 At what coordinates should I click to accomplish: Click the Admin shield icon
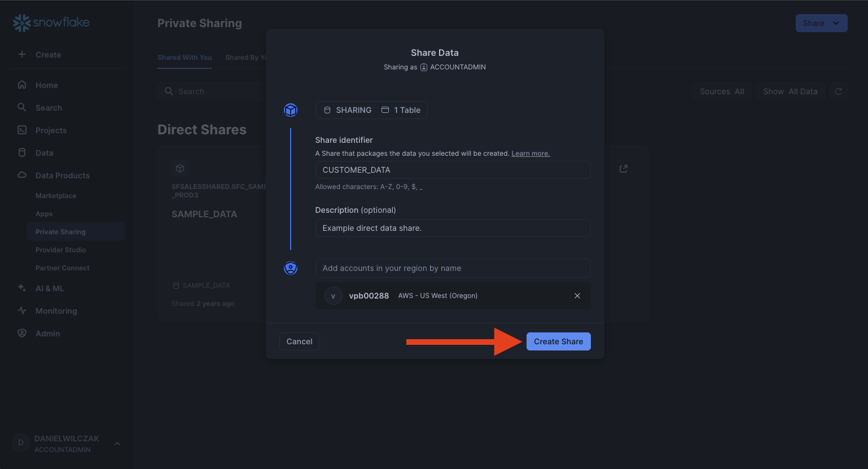22,333
